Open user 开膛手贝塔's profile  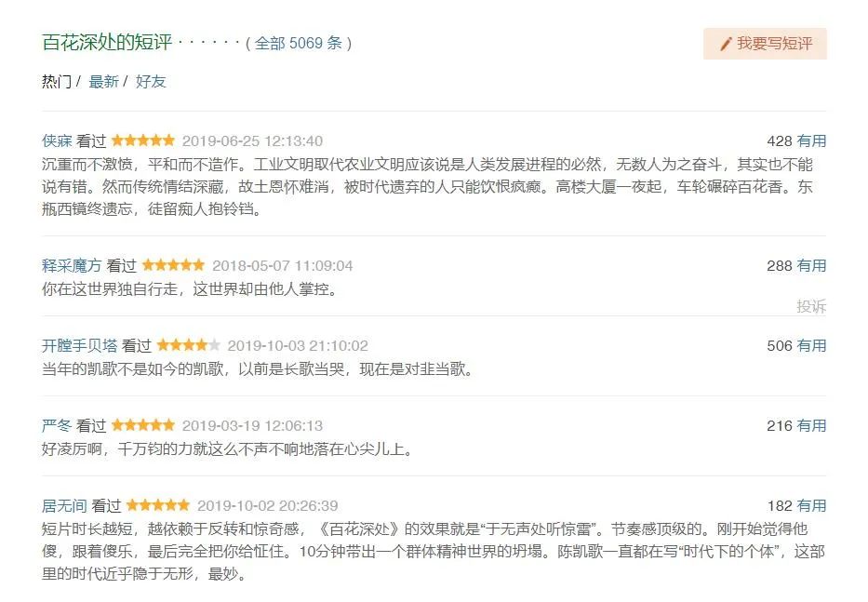(x=79, y=346)
